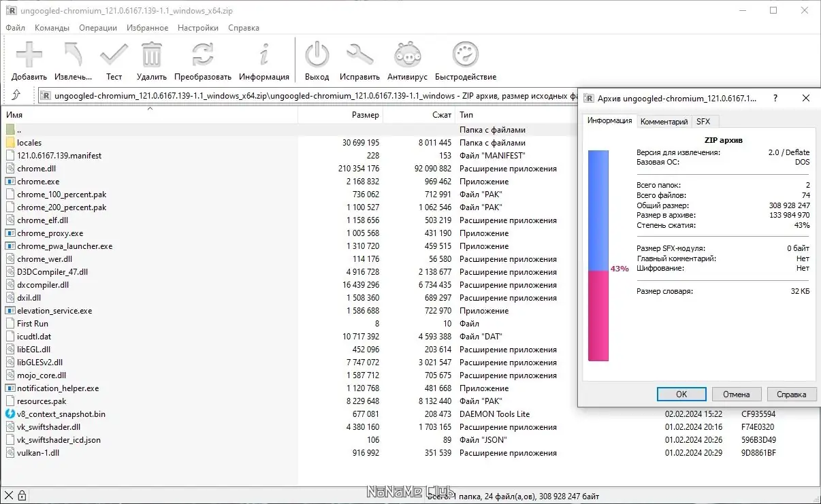Open the SFX tab in archive dialog
Image resolution: width=821 pixels, height=504 pixels.
[705, 120]
